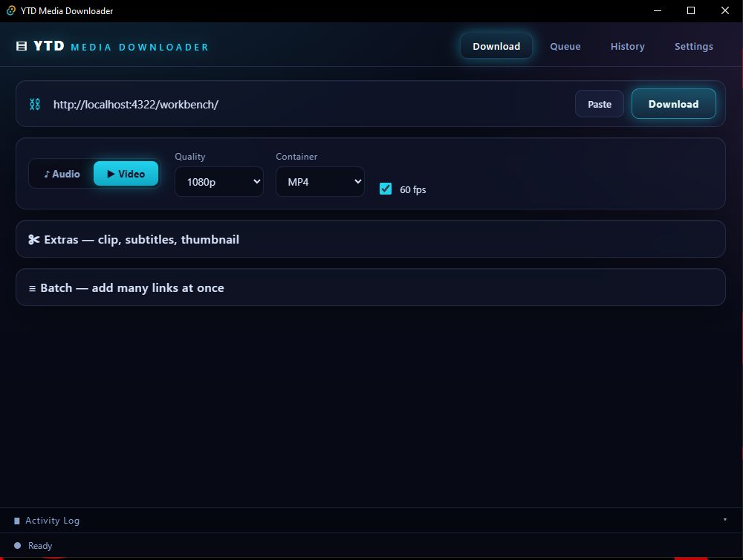
Task: Expand Extras clip, subtitles, thumbnail section
Action: click(x=371, y=239)
